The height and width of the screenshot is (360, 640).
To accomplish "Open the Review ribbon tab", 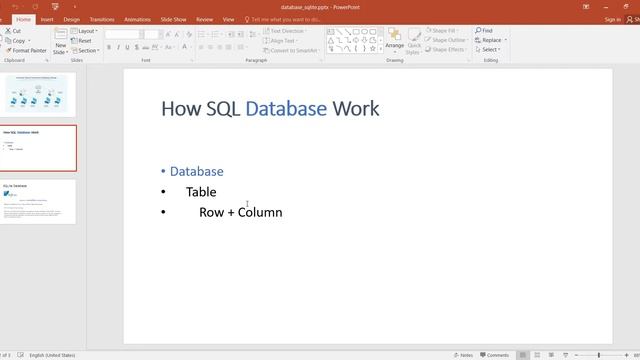I will pos(204,20).
